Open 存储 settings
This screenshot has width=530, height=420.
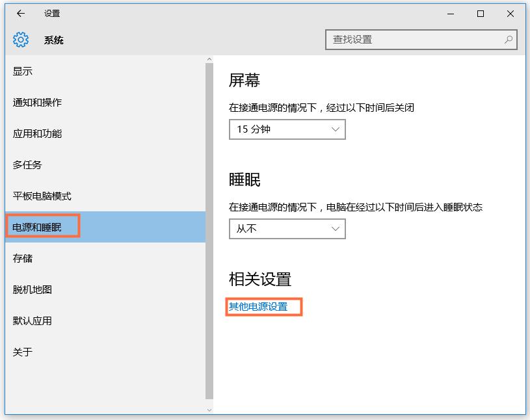[x=23, y=258]
